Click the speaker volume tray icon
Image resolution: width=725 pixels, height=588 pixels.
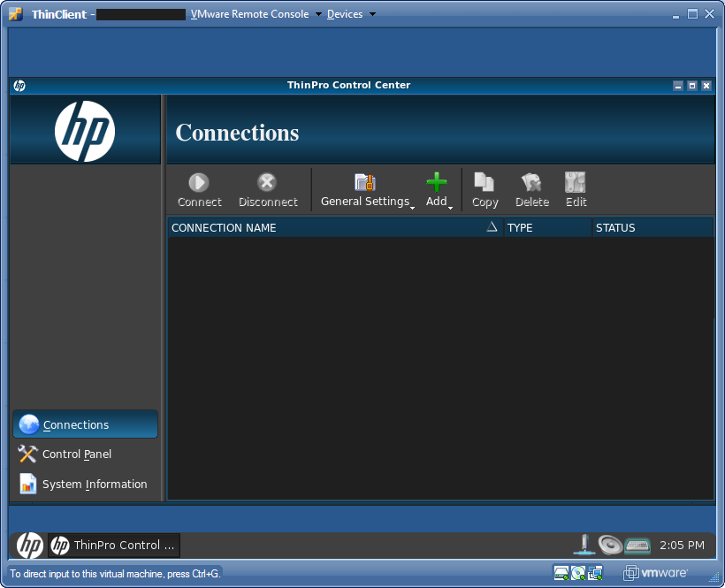point(610,545)
